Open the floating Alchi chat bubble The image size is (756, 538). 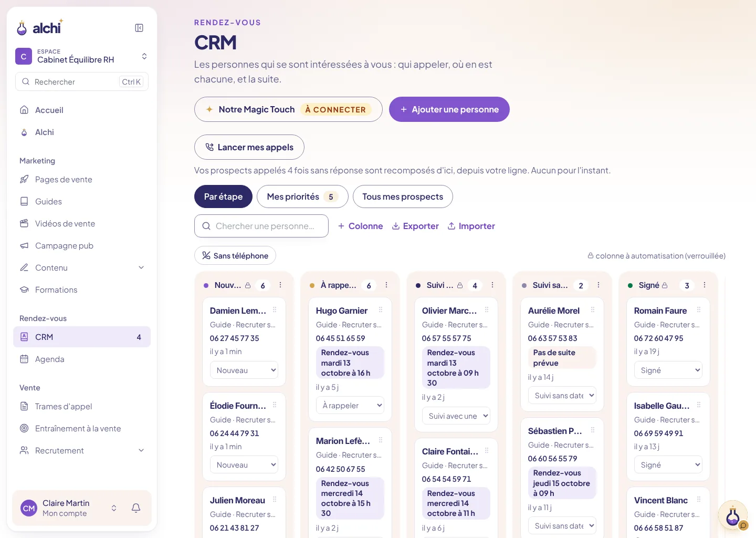pyautogui.click(x=733, y=515)
